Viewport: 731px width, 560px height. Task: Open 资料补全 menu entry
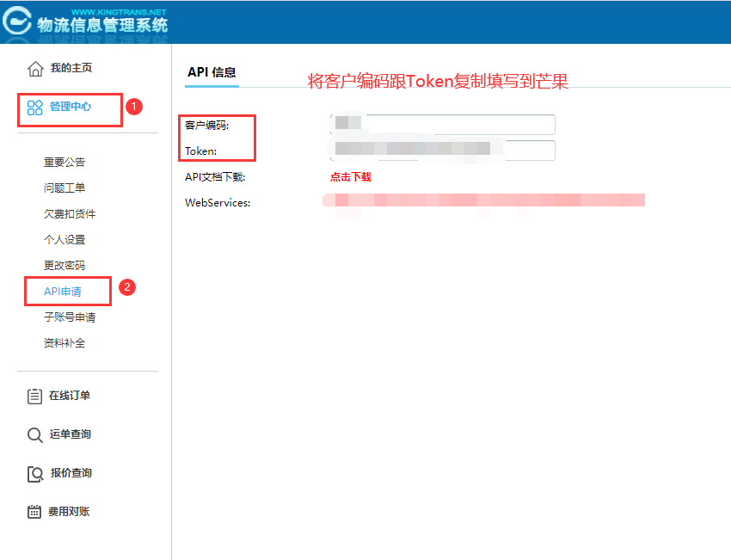[x=64, y=343]
